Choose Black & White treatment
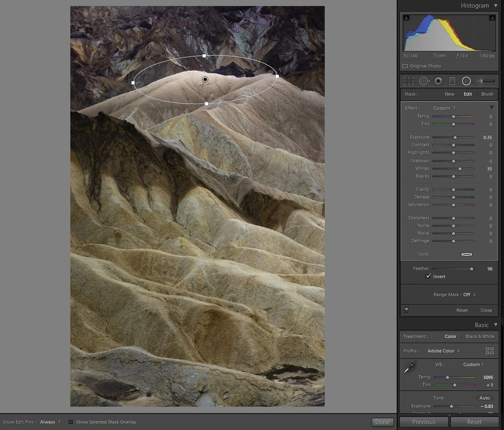This screenshot has height=430, width=504. tap(480, 337)
